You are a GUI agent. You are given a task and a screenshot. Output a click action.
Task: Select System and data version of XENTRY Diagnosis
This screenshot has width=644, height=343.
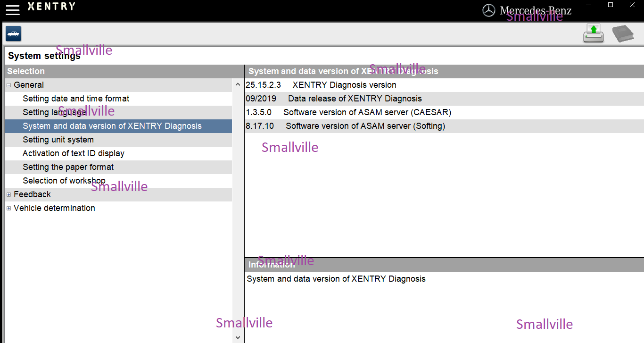(118, 126)
